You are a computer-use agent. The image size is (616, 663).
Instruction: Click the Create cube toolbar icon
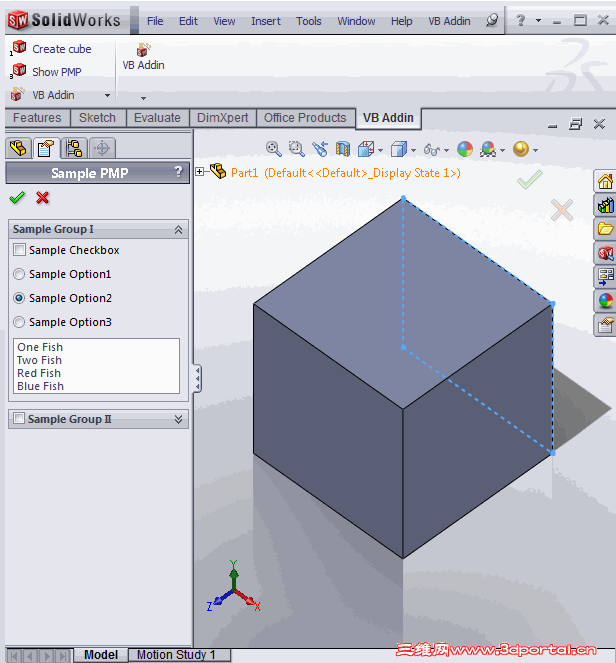19,48
